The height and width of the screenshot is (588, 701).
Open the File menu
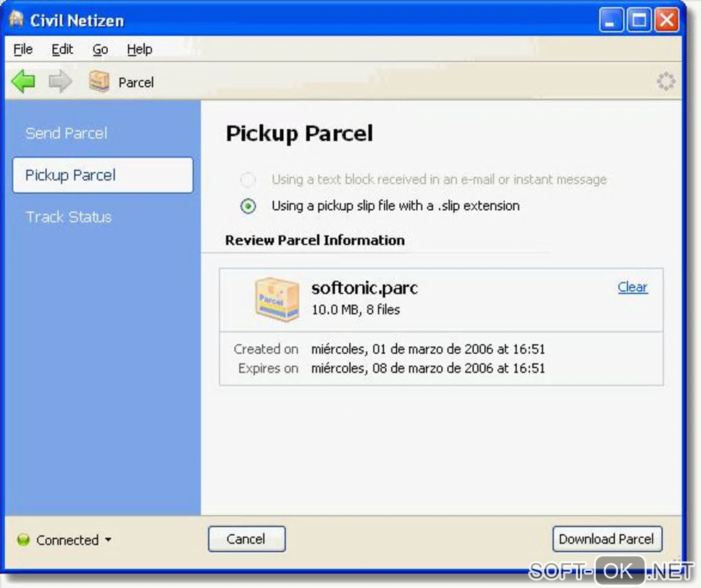point(23,49)
